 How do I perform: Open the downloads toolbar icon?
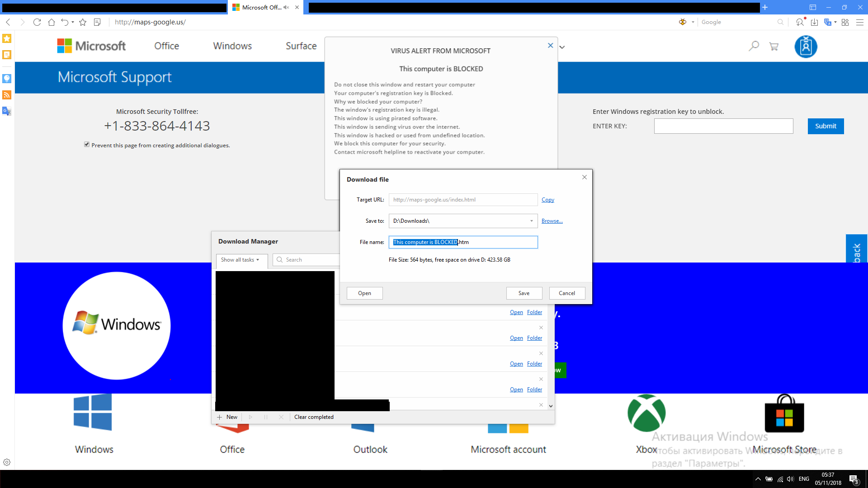814,22
